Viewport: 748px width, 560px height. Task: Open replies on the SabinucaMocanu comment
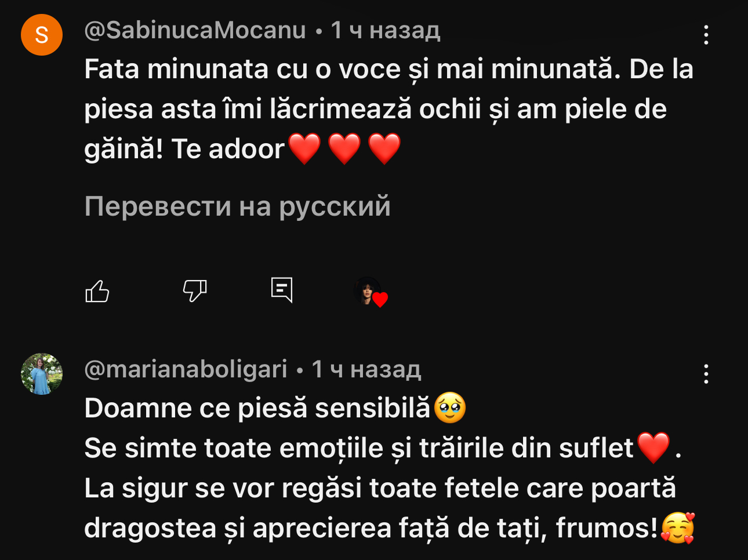click(x=282, y=289)
